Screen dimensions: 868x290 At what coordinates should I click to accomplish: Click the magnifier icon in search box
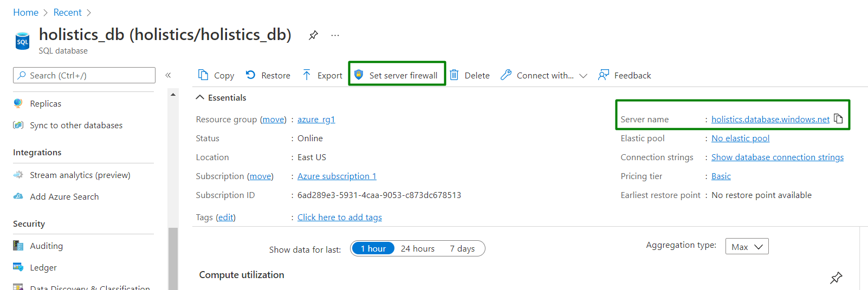(22, 75)
